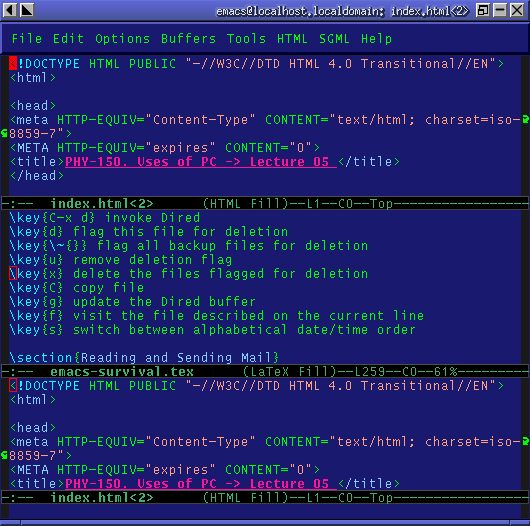Open the HTML mode menu
This screenshot has height=526, width=530.
click(292, 39)
